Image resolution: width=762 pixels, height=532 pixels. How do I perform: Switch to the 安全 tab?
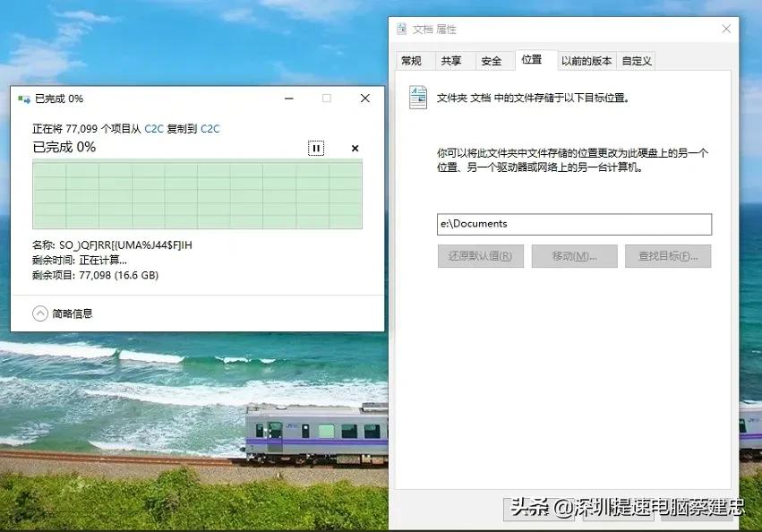(x=491, y=60)
